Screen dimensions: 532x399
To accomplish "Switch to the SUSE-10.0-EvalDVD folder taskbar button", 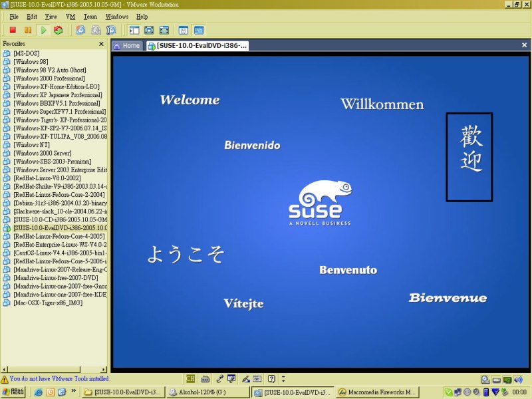I will 123,392.
